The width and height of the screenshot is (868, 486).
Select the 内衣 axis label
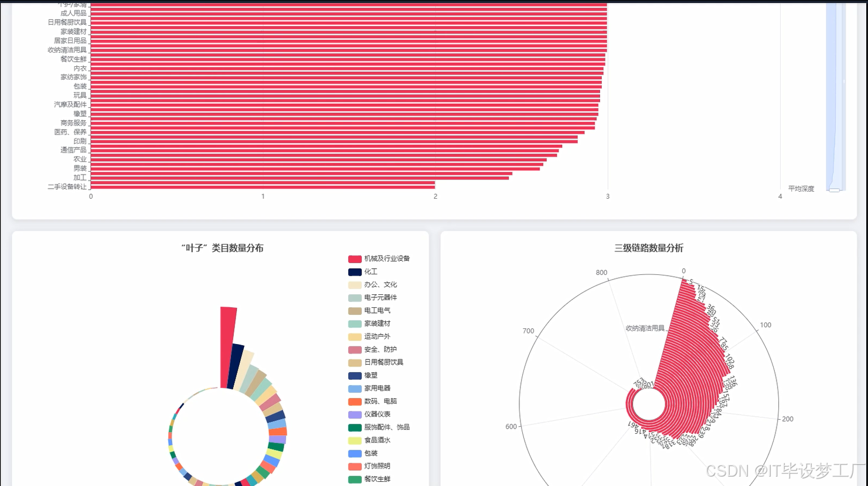point(80,68)
